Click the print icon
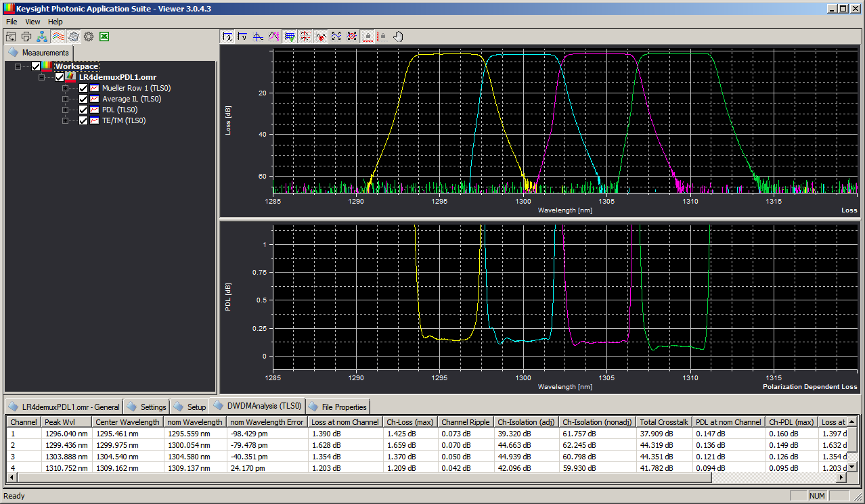This screenshot has height=504, width=865. [x=25, y=37]
